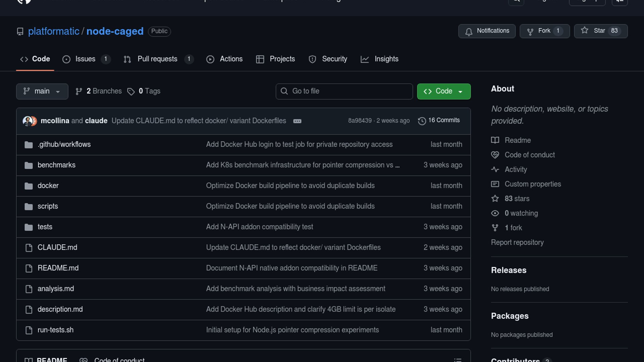644x362 pixels.
Task: Open the commit message ellipsis expander
Action: click(x=297, y=121)
